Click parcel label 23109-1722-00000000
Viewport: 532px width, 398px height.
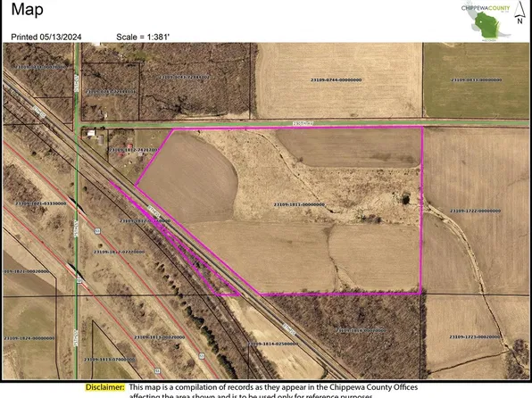pos(476,211)
